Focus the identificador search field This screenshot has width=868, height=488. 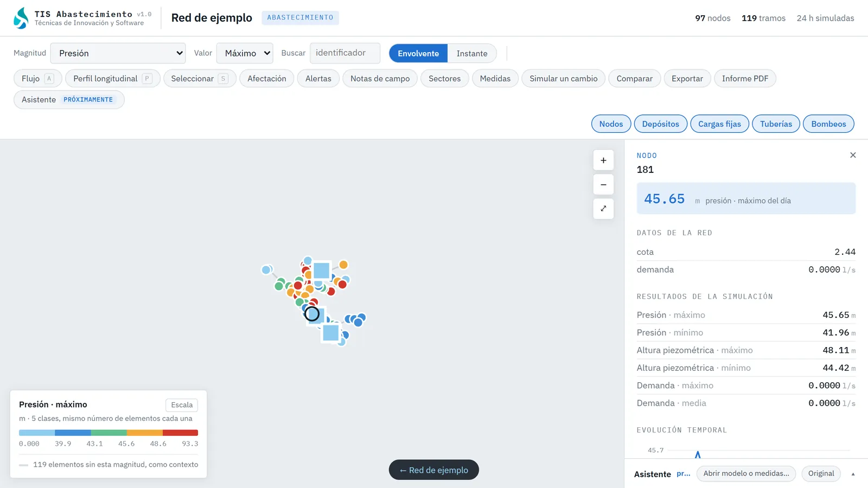[x=345, y=53]
